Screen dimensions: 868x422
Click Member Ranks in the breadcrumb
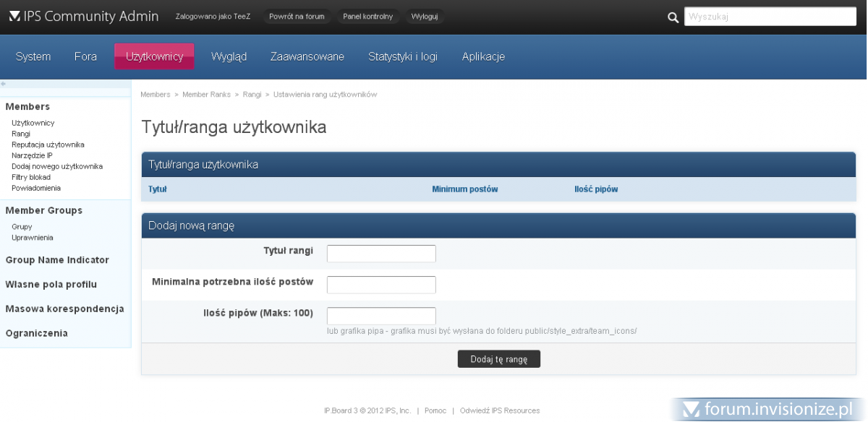pyautogui.click(x=206, y=95)
